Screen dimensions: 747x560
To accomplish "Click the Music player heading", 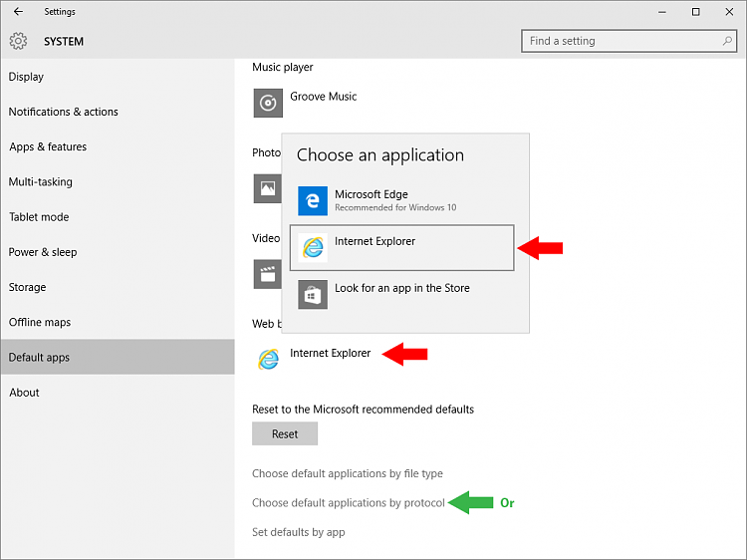I will [283, 67].
